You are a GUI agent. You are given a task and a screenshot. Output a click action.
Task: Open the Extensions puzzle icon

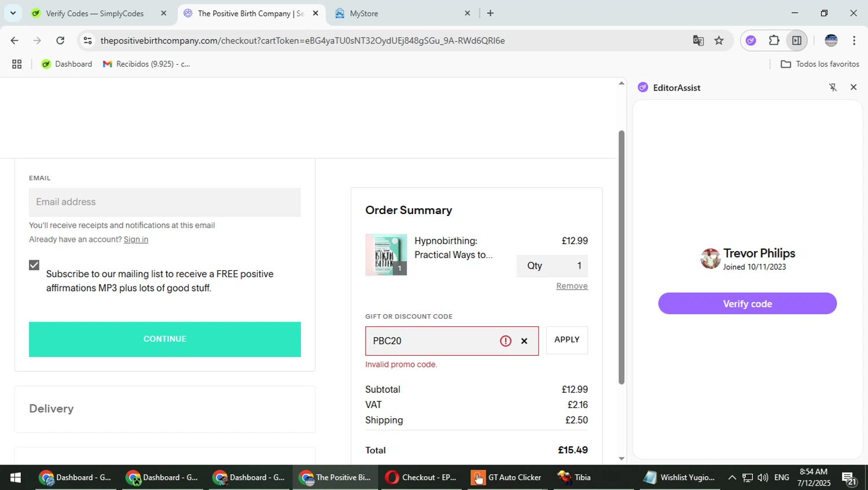click(x=774, y=40)
